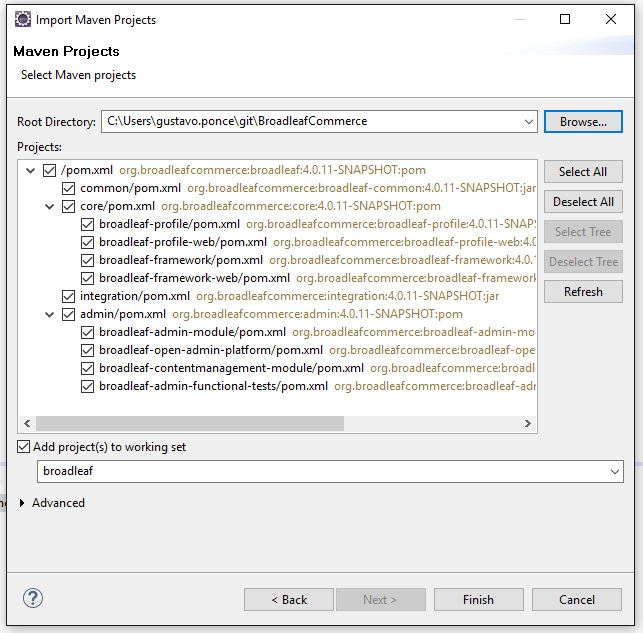Maximize the Import Maven Projects window
The image size is (643, 633).
(565, 19)
